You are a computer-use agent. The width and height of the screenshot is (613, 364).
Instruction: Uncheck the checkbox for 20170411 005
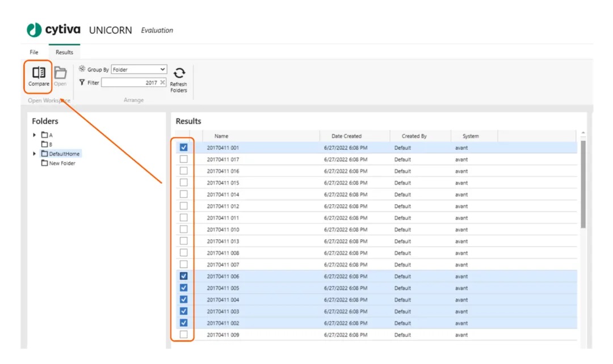[183, 288]
